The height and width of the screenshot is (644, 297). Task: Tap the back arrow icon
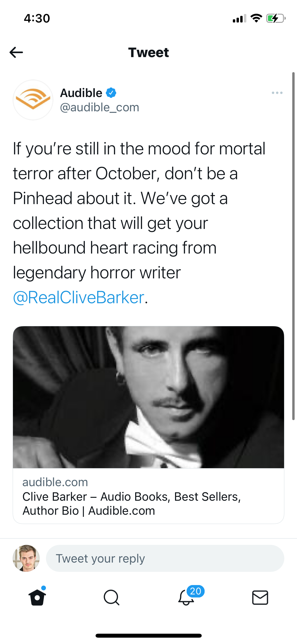[16, 52]
